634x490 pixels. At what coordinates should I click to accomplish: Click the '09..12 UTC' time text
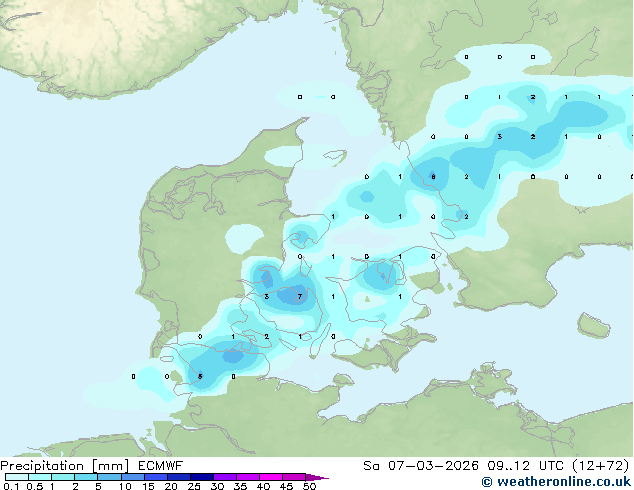[526, 466]
